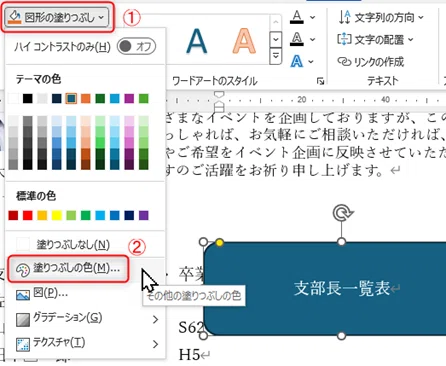Choose the orange theme color swatch
Viewport: 446px width, 366px height.
tap(86, 98)
